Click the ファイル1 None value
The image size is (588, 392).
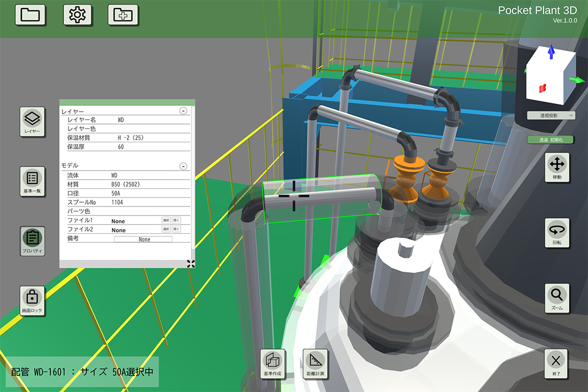click(118, 221)
